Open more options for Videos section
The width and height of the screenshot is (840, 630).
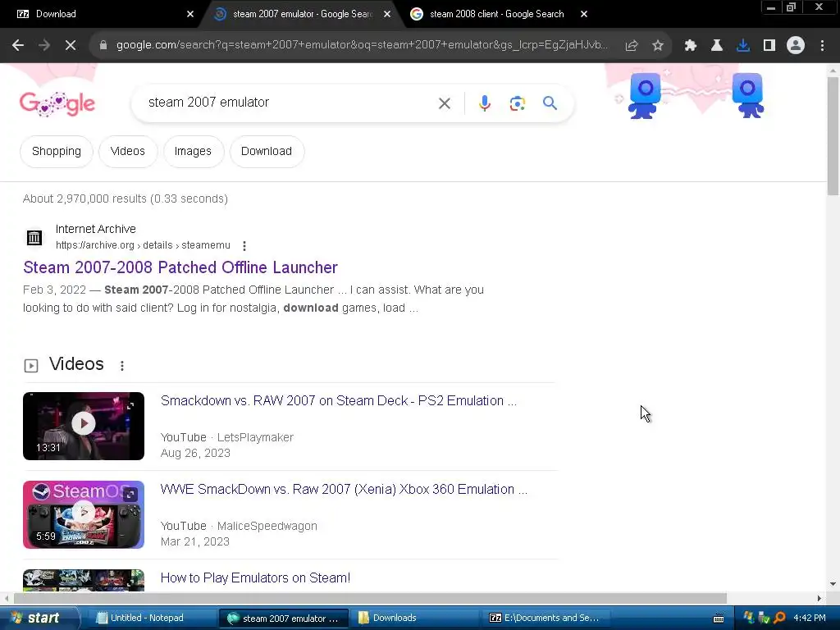(x=122, y=365)
